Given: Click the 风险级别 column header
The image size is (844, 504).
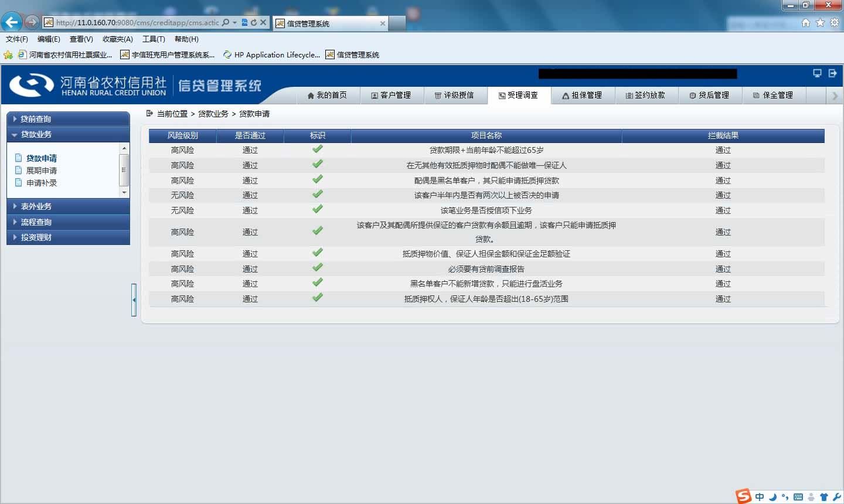Looking at the screenshot, I should [183, 135].
